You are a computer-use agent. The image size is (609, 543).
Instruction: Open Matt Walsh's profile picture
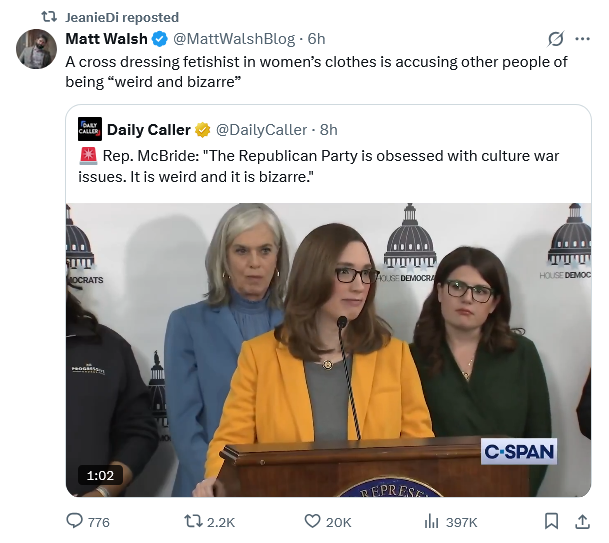pos(36,48)
